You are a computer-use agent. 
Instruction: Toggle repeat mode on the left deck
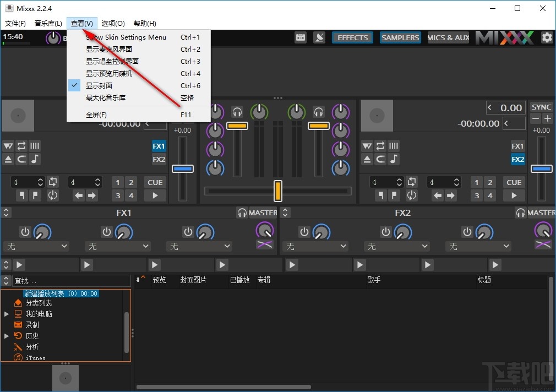tap(21, 146)
